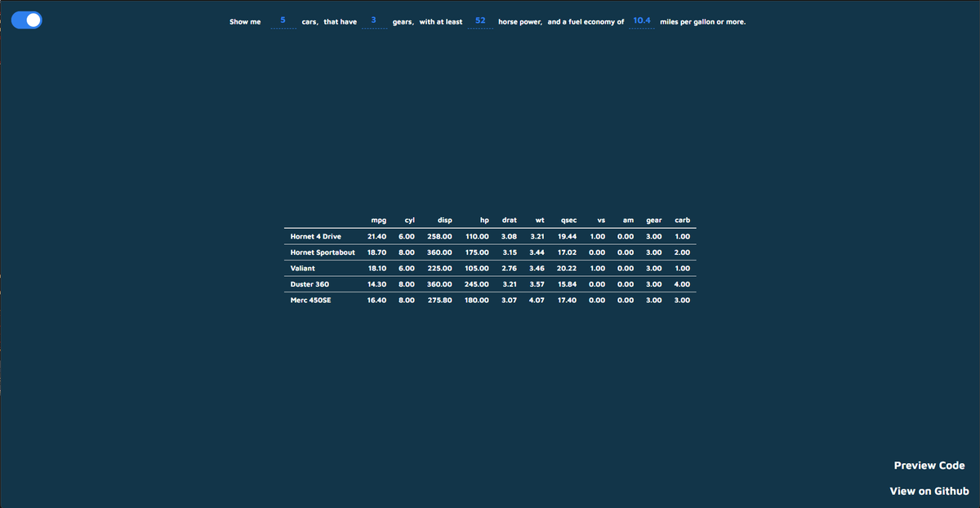Click the wt column header
The height and width of the screenshot is (508, 980).
click(x=540, y=221)
